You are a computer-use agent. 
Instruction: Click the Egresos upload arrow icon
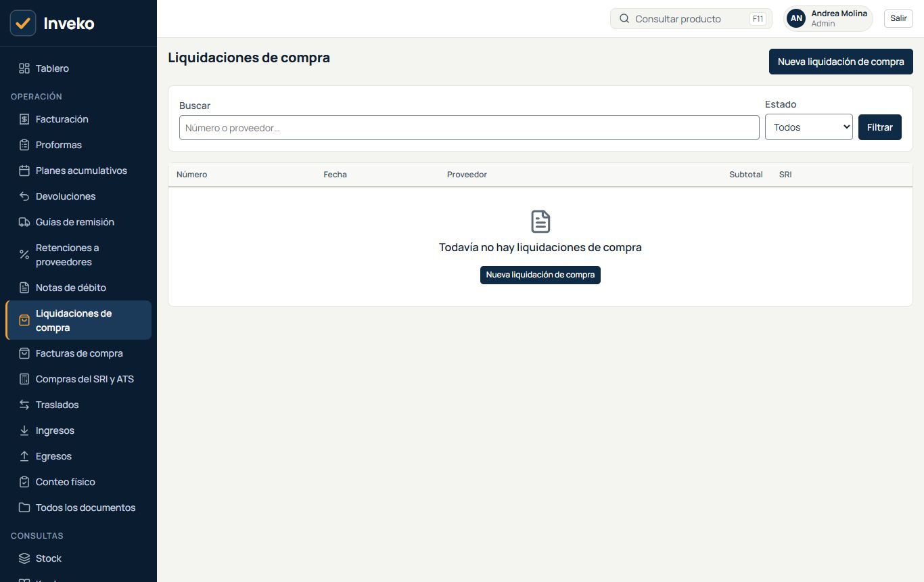pos(24,456)
